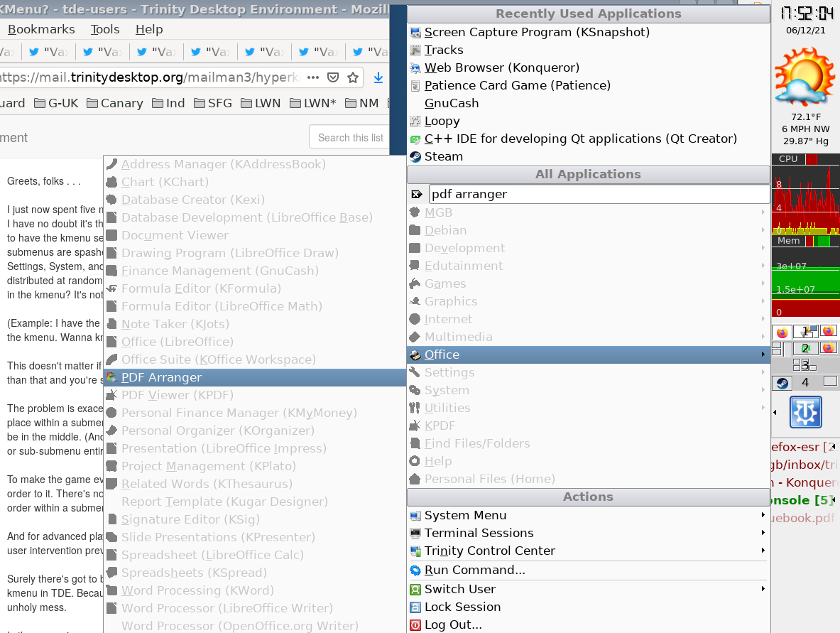Open Loopy from recent applications
The width and height of the screenshot is (840, 633).
click(x=588, y=121)
